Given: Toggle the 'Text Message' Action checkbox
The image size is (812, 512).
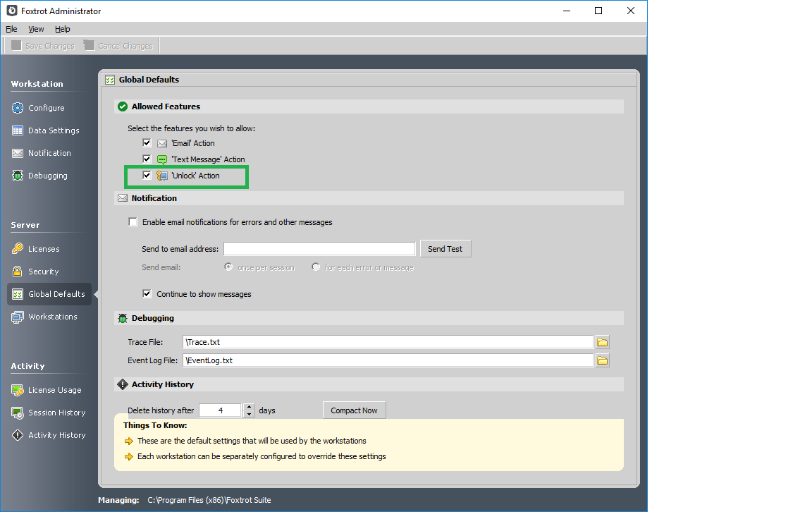Looking at the screenshot, I should tap(147, 159).
